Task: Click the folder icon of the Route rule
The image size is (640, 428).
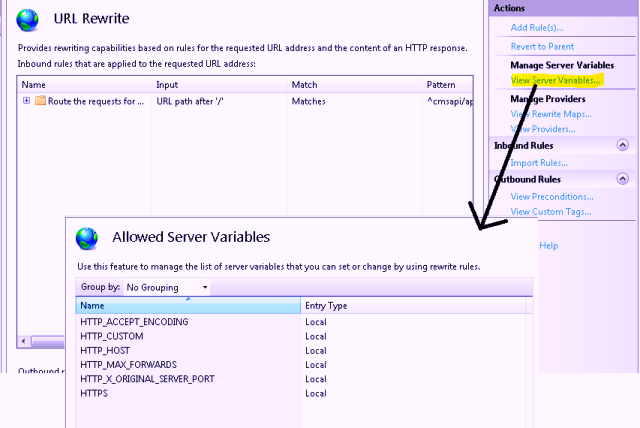Action: pyautogui.click(x=41, y=102)
